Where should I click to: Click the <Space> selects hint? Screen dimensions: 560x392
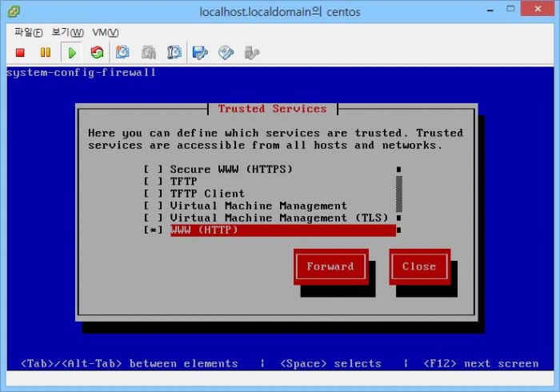coord(330,363)
